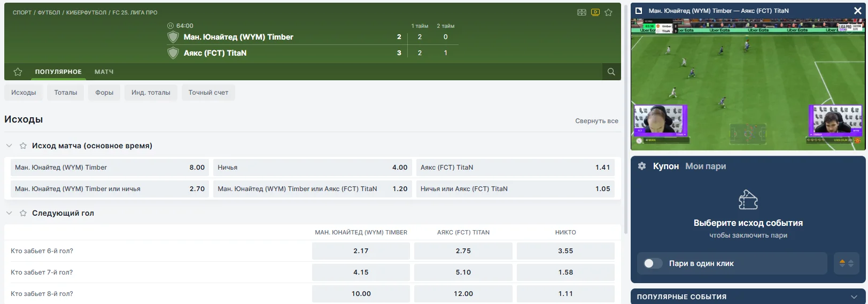
Task: Select the Точный счет filter button
Action: tap(208, 93)
